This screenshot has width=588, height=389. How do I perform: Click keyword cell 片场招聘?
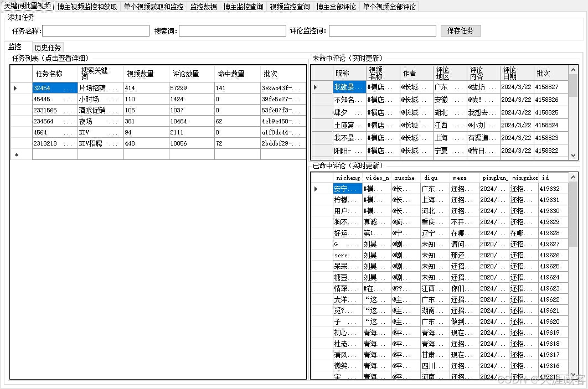[101, 88]
